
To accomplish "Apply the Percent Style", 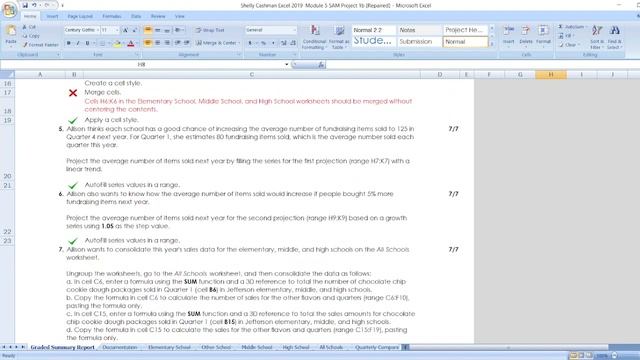I will coord(264,43).
